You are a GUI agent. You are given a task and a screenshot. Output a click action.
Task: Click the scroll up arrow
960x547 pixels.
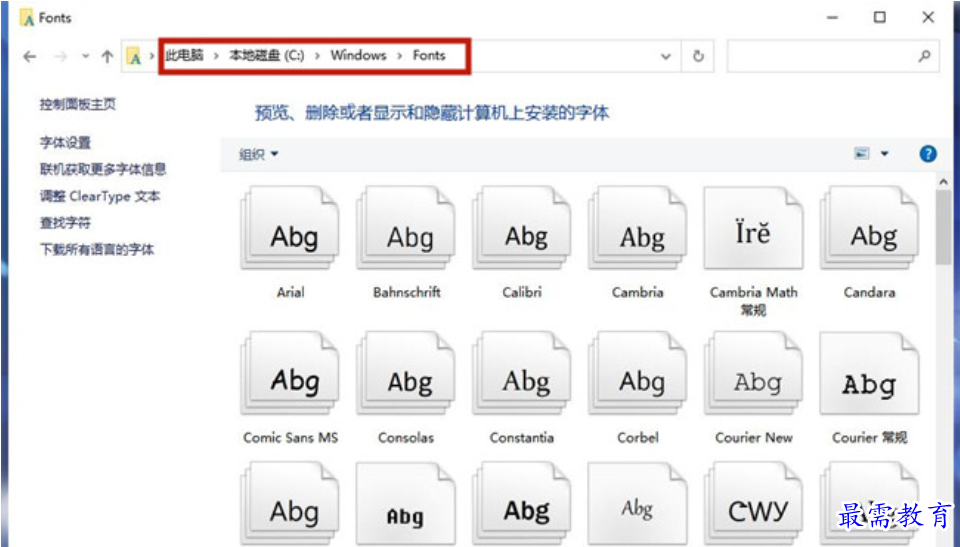pyautogui.click(x=943, y=182)
